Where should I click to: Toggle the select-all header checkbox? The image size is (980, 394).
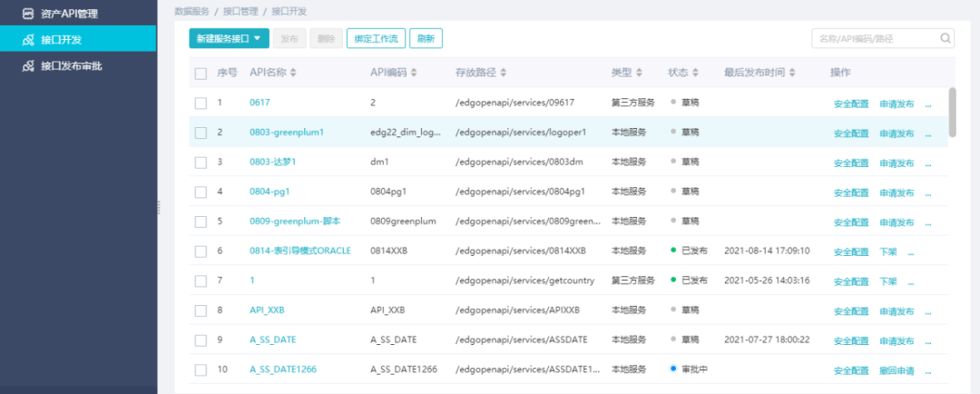pos(201,73)
